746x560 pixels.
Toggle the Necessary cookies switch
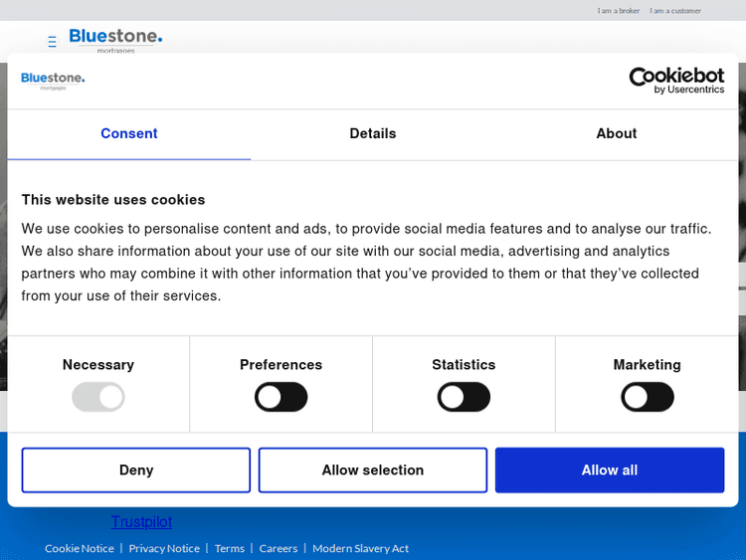coord(98,398)
